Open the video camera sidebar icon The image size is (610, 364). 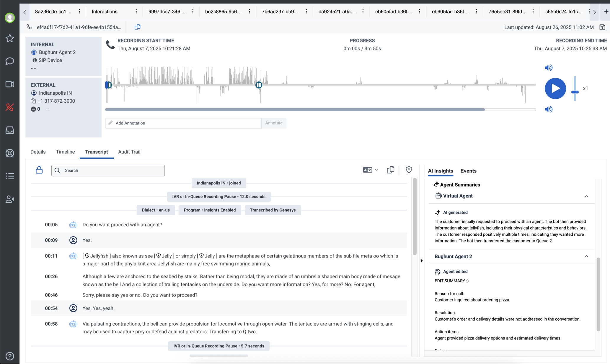(x=10, y=84)
